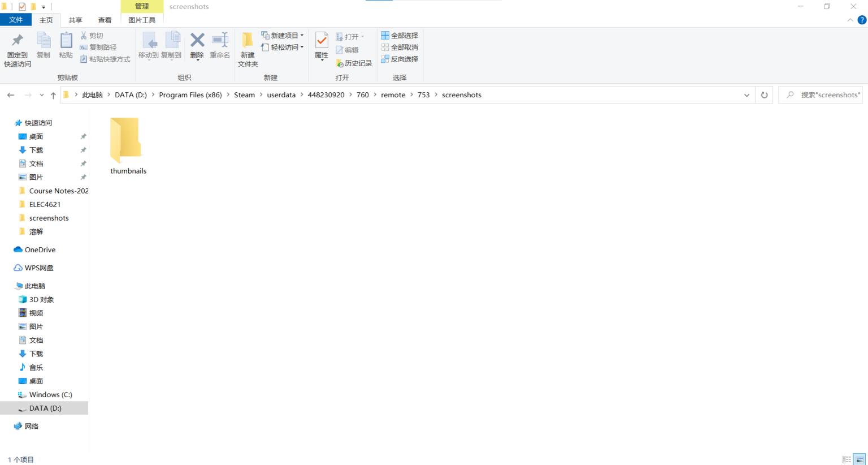
Task: Click the Rename icon
Action: [220, 45]
